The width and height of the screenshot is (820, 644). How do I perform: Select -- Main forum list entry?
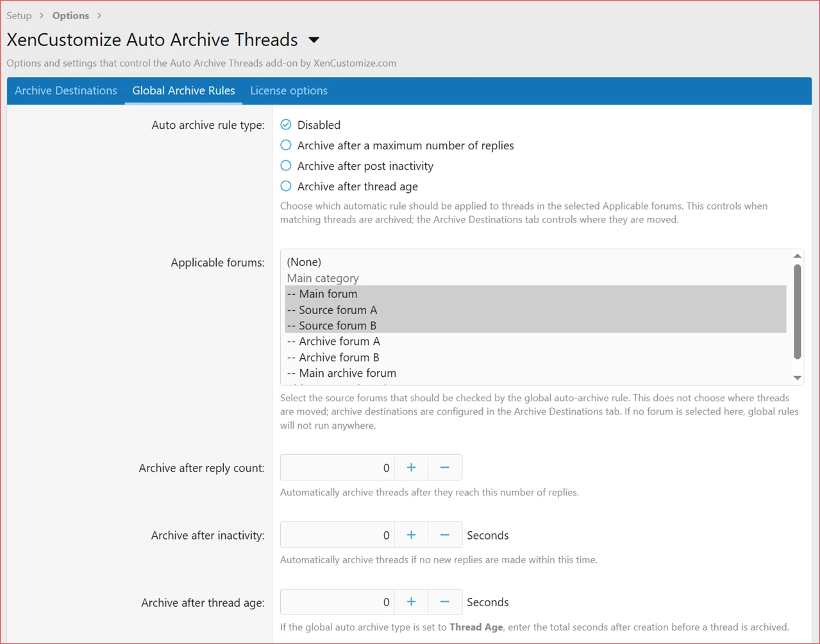(x=535, y=293)
